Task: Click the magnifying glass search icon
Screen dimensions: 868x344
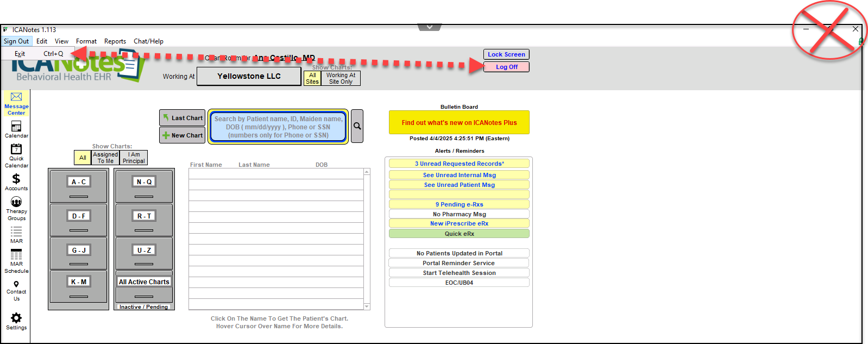Action: pyautogui.click(x=357, y=126)
